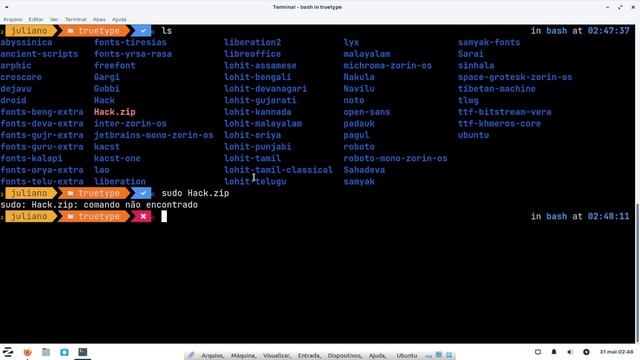640x360 pixels.
Task: Click the Hack.zip file name in the listing
Action: tap(115, 112)
